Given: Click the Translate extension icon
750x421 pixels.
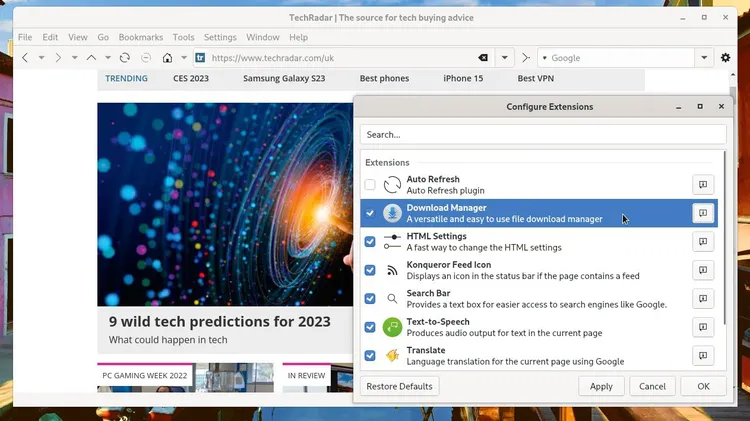Looking at the screenshot, I should [x=392, y=355].
